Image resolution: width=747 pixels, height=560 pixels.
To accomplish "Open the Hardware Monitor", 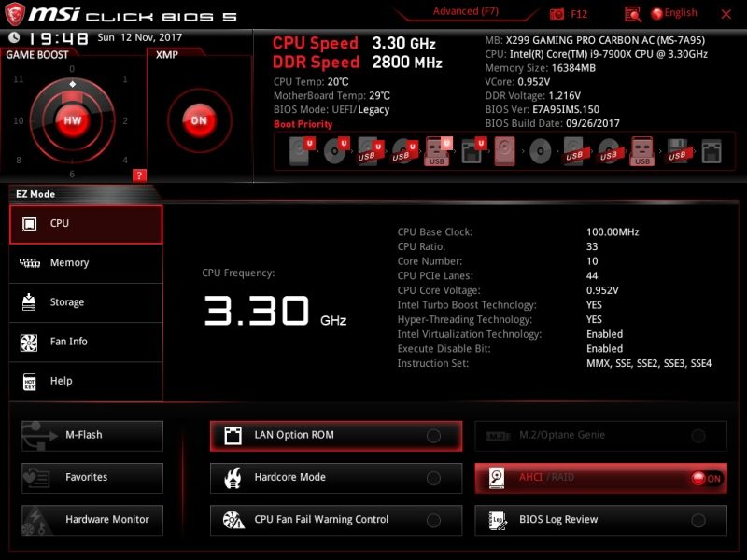I will (92, 519).
